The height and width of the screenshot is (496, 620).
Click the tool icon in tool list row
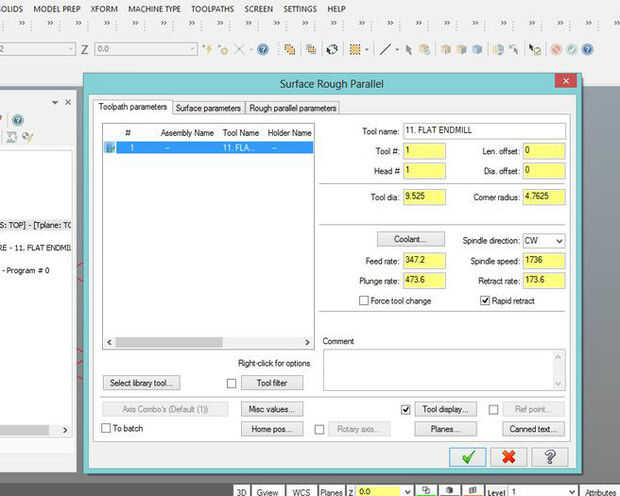click(110, 147)
